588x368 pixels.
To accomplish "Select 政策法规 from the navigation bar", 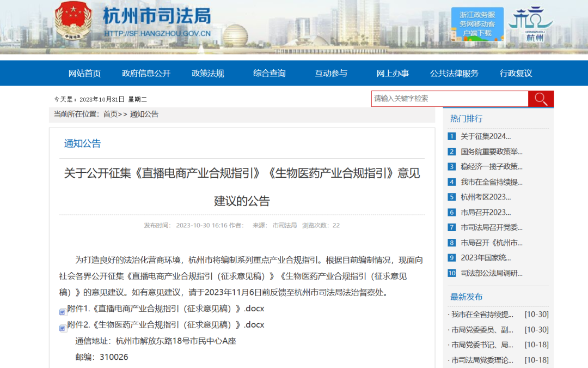I will 207,73.
